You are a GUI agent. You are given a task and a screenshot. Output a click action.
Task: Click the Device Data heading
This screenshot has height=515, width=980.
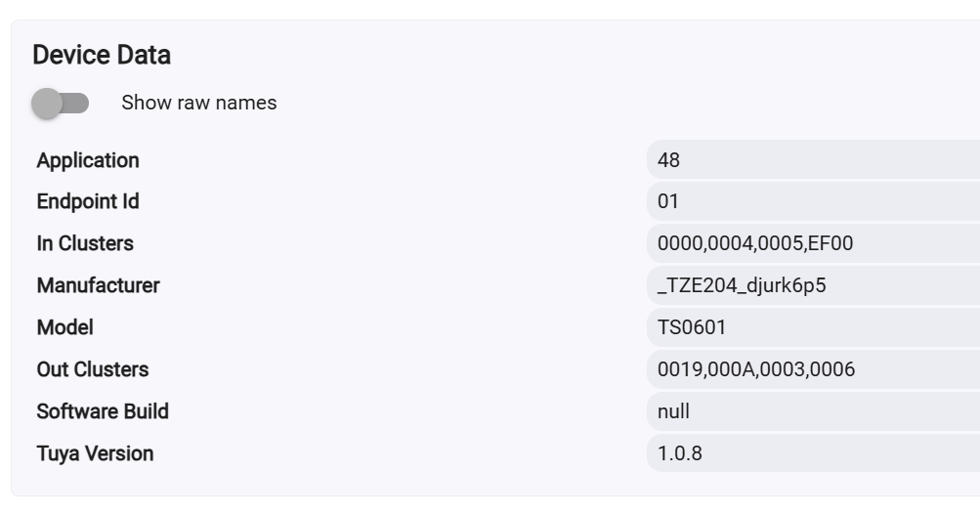point(102,55)
